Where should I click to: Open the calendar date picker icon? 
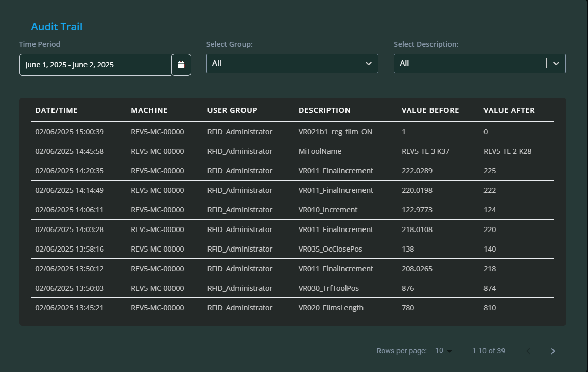tap(181, 65)
